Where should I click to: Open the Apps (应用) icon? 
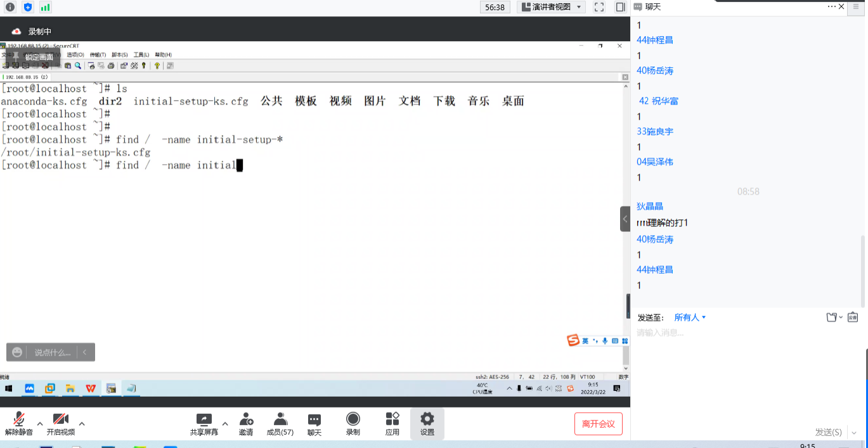coord(392,423)
